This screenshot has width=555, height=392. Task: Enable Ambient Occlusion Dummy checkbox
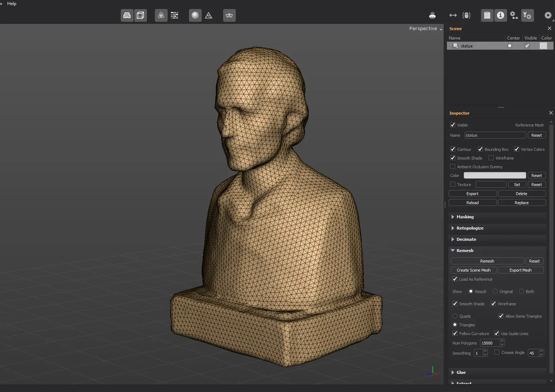click(453, 166)
